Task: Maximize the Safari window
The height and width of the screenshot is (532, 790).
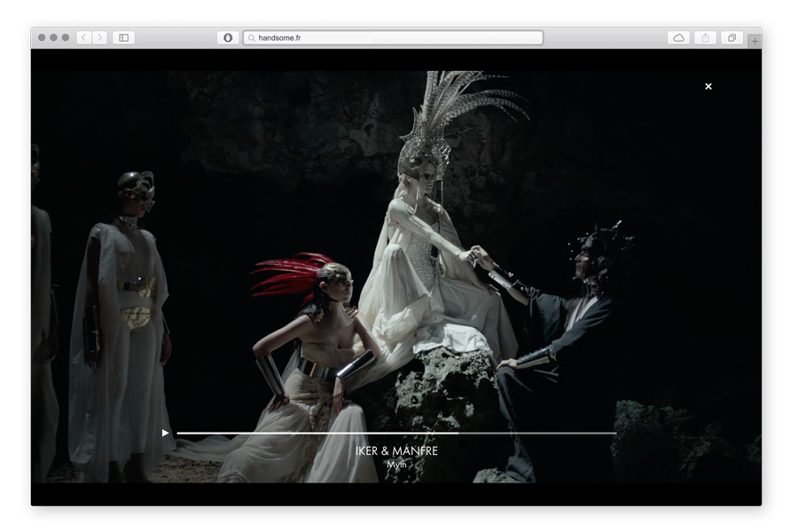Action: [65, 38]
